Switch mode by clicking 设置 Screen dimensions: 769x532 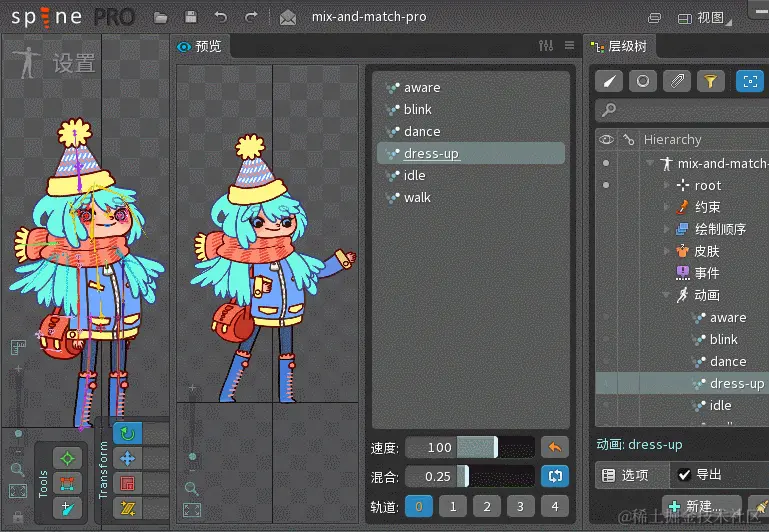pos(74,63)
